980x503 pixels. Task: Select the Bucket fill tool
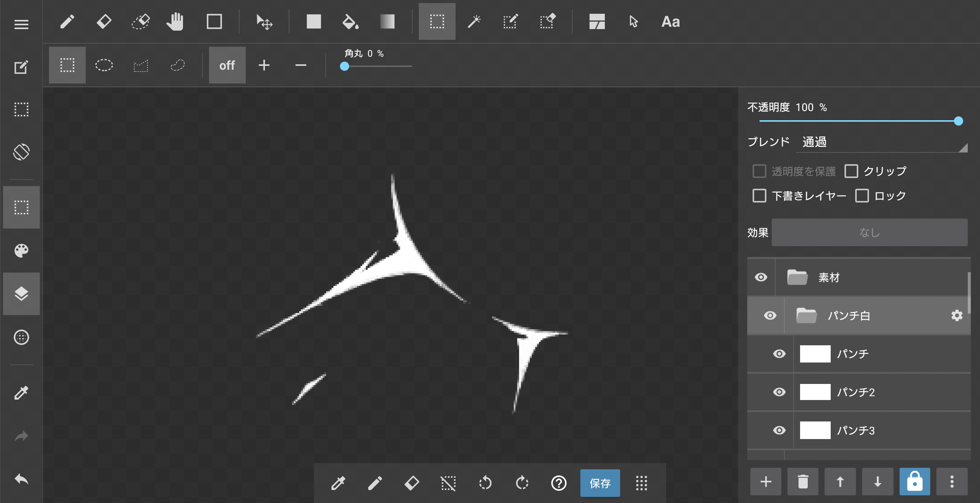tap(350, 22)
